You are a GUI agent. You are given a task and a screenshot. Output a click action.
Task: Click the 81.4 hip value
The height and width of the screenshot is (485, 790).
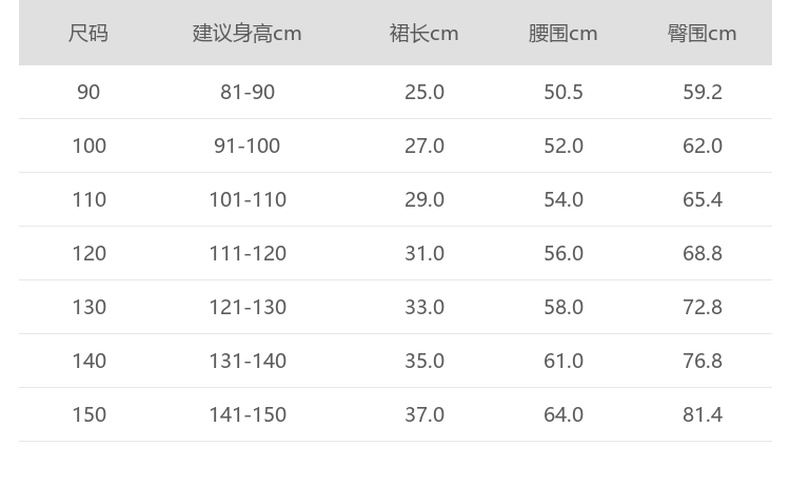tap(702, 414)
